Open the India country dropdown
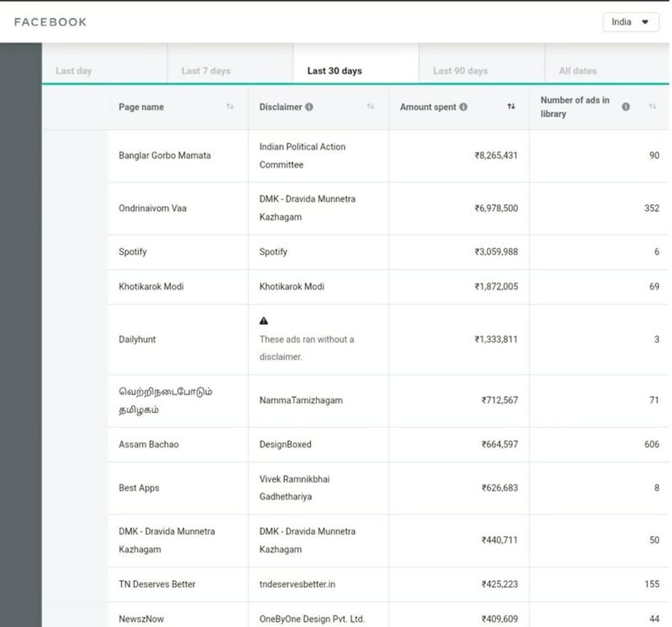This screenshot has height=627, width=672. (631, 22)
